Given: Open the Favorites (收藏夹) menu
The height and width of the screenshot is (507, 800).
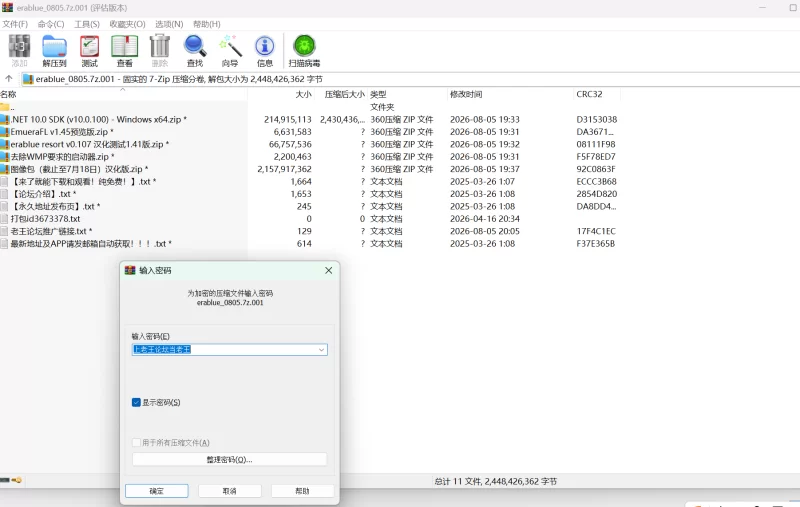Looking at the screenshot, I should [x=127, y=24].
